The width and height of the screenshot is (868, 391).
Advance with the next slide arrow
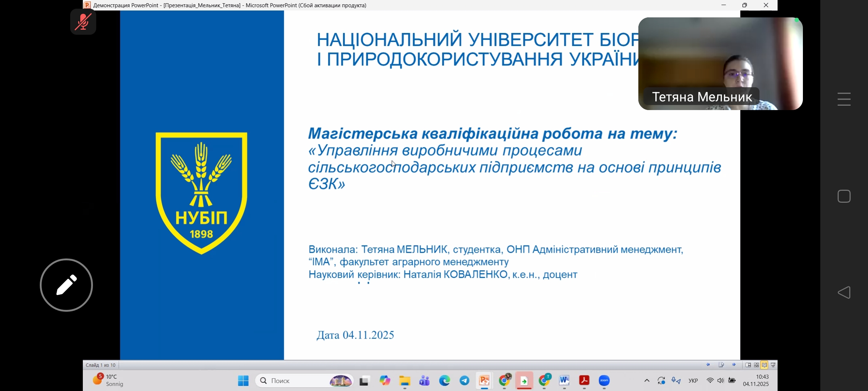734,365
